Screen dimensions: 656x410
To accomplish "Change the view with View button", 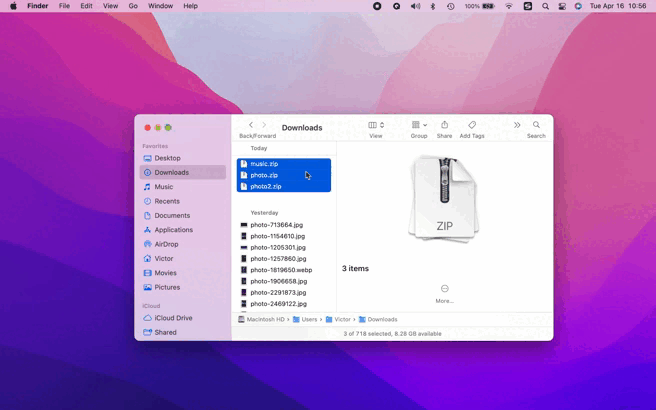I will (376, 125).
